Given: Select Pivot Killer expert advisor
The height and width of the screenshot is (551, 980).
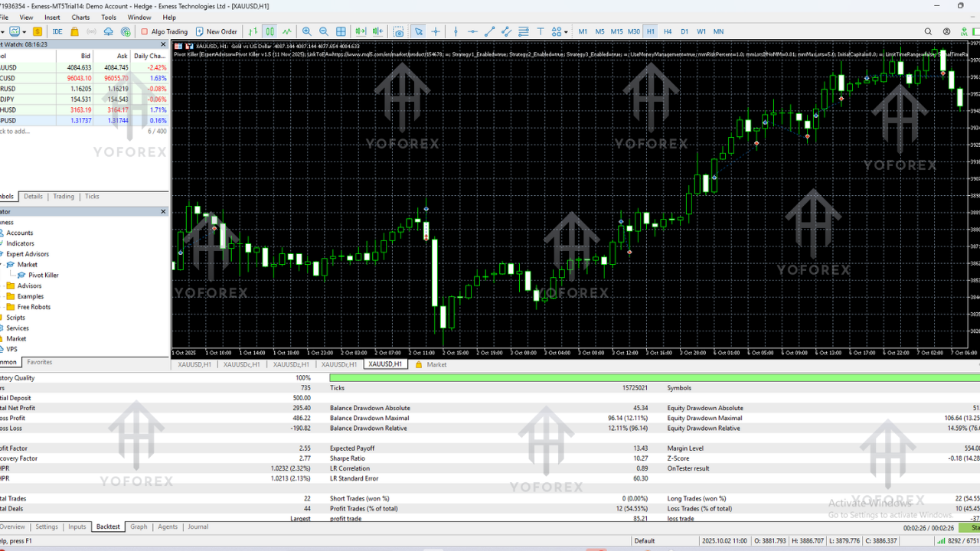Looking at the screenshot, I should pos(43,275).
